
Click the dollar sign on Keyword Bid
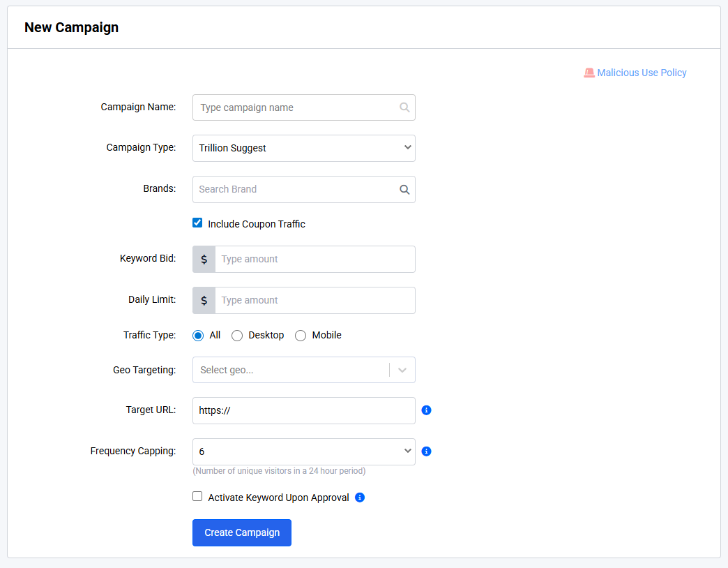pyautogui.click(x=204, y=259)
